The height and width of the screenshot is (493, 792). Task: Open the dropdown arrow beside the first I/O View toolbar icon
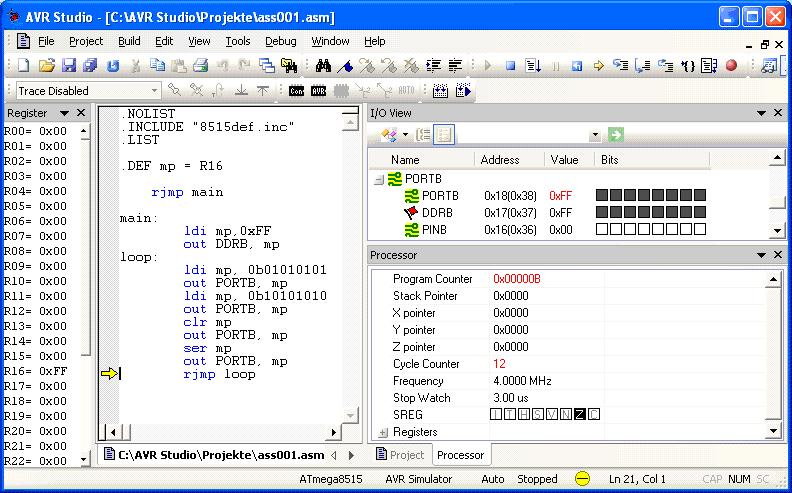[x=405, y=135]
